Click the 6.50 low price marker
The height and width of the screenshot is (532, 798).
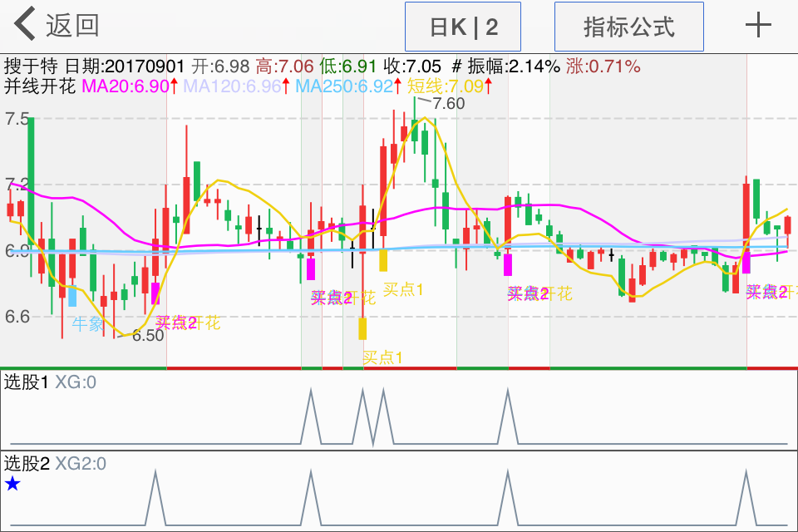coord(148,336)
